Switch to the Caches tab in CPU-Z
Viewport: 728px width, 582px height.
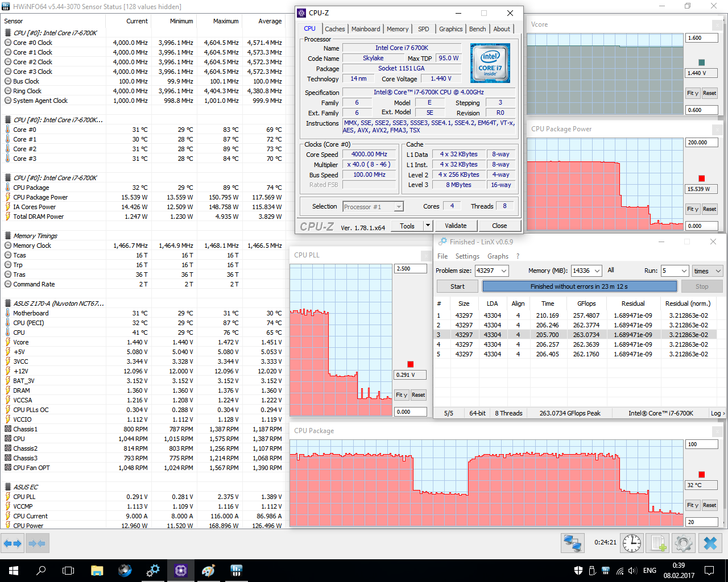pos(335,29)
